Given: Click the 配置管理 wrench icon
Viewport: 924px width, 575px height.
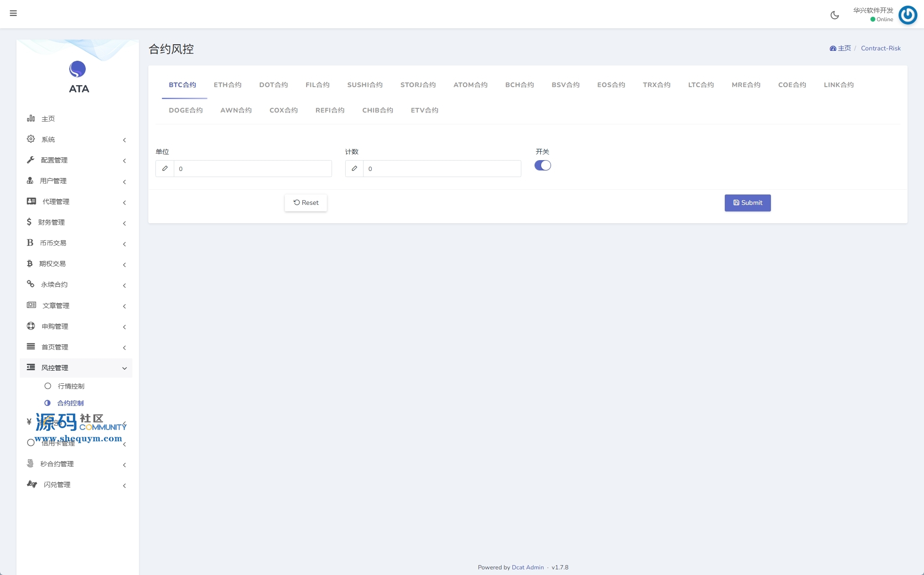Looking at the screenshot, I should coord(31,160).
